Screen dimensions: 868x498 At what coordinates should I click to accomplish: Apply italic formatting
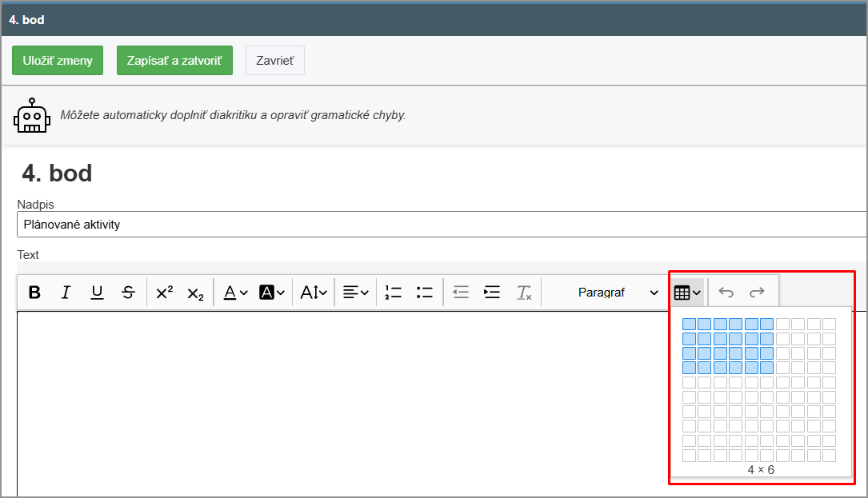(66, 293)
